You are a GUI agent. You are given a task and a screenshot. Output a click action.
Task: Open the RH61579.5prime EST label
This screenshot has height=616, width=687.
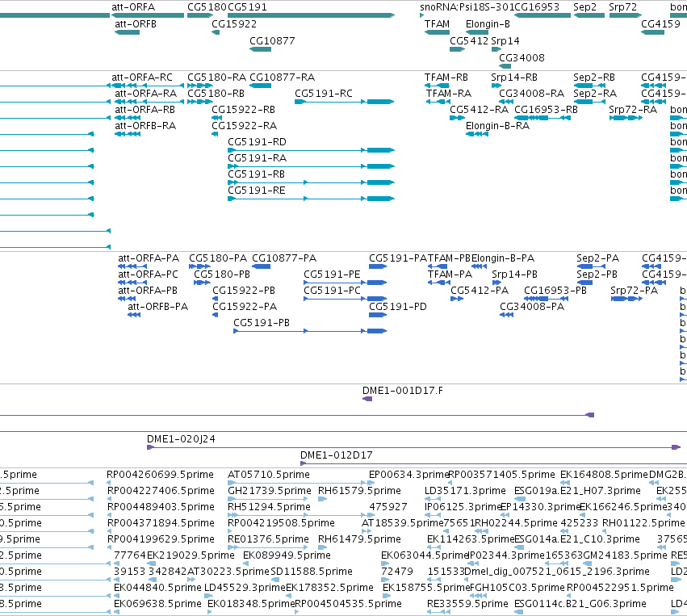(359, 491)
